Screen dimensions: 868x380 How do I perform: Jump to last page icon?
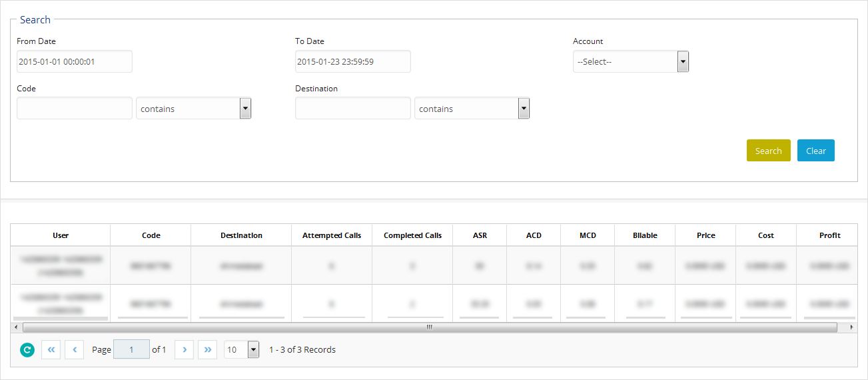click(x=207, y=349)
